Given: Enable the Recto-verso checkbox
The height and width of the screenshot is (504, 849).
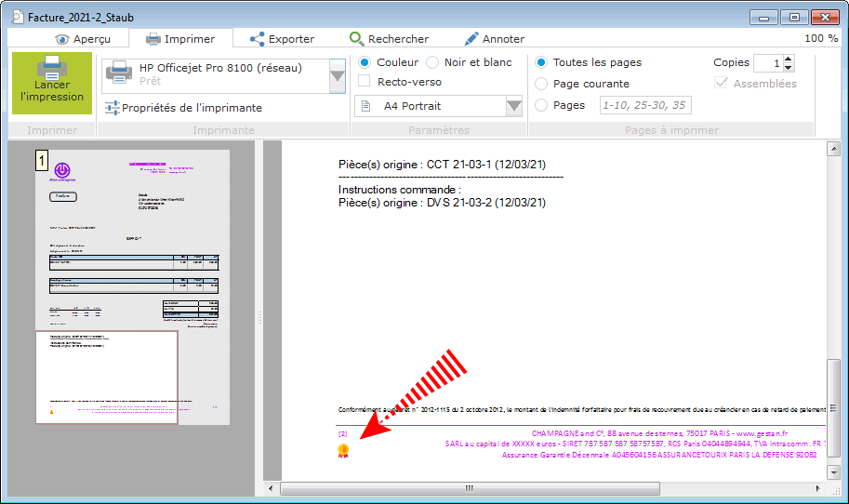Looking at the screenshot, I should tap(365, 82).
